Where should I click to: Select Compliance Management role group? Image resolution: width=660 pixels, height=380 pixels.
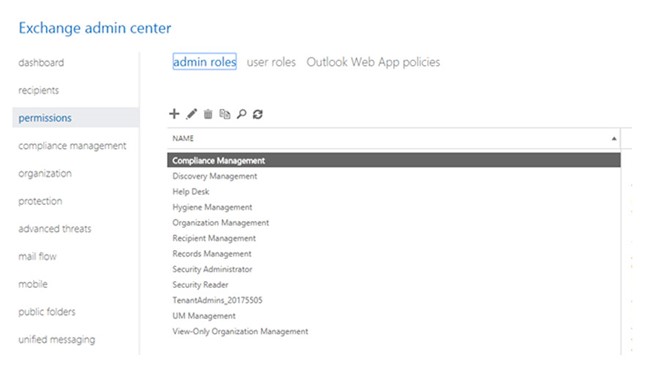coord(394,160)
